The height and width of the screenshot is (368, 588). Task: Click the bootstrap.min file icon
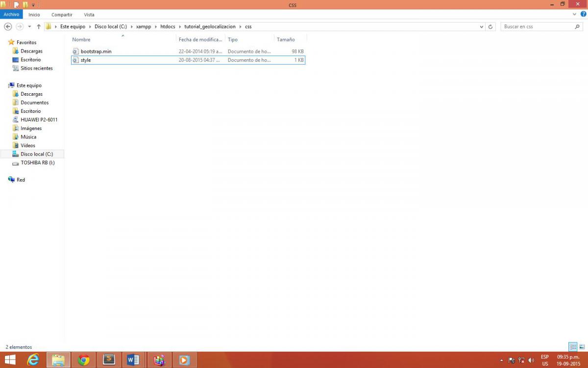point(75,51)
